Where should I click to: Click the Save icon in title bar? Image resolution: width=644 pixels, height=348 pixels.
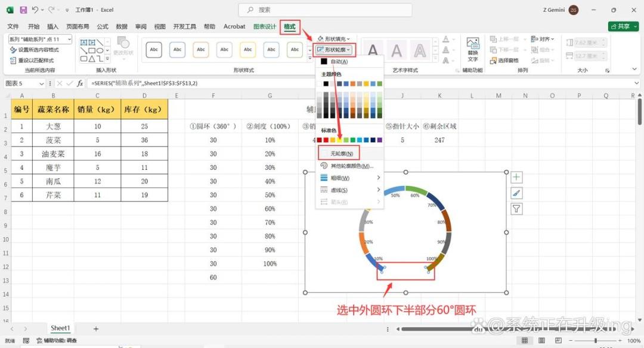(x=23, y=10)
